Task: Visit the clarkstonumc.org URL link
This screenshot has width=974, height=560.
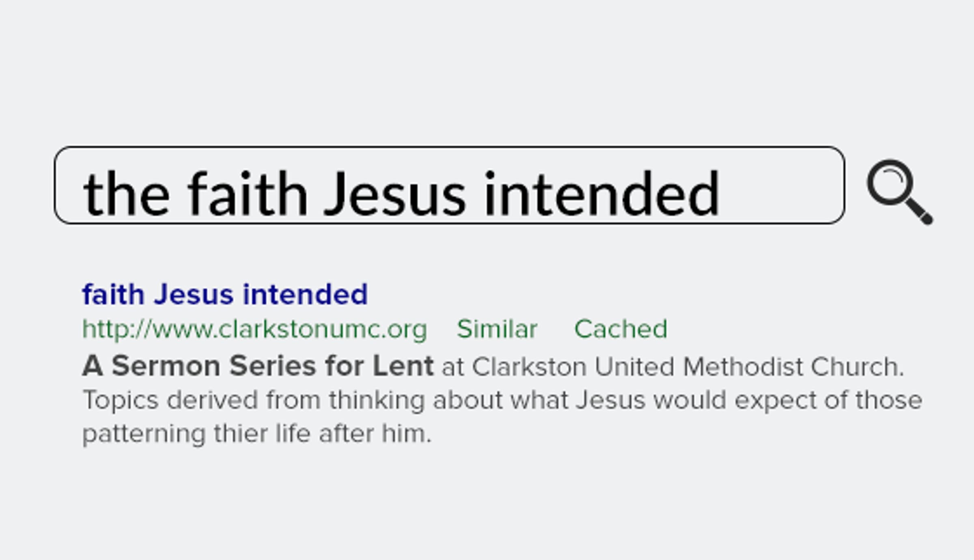Action: click(254, 329)
